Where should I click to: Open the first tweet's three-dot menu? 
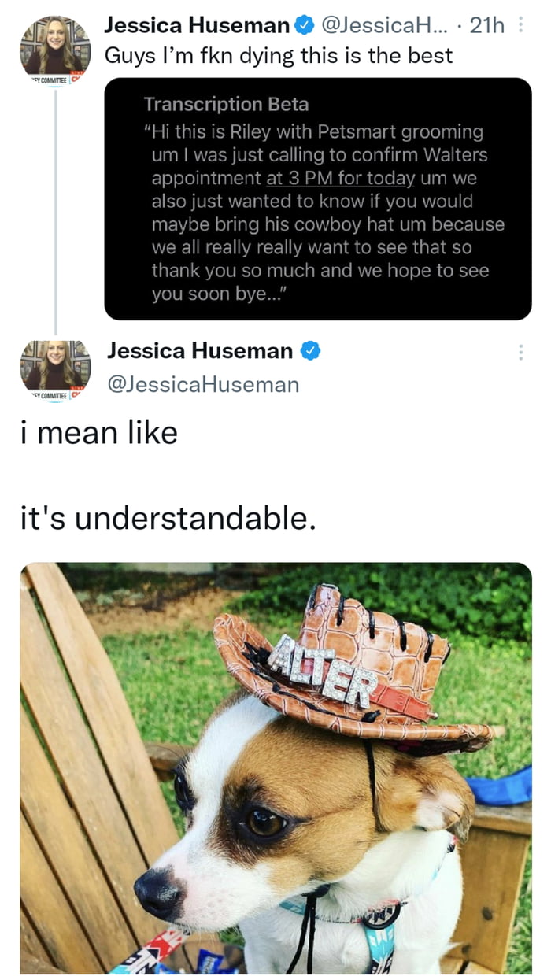coord(520,26)
